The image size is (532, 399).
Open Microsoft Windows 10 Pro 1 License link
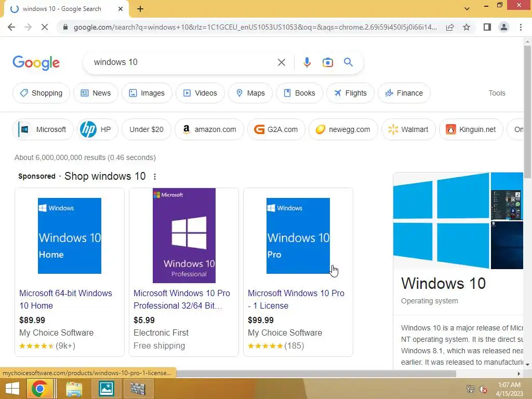click(296, 299)
